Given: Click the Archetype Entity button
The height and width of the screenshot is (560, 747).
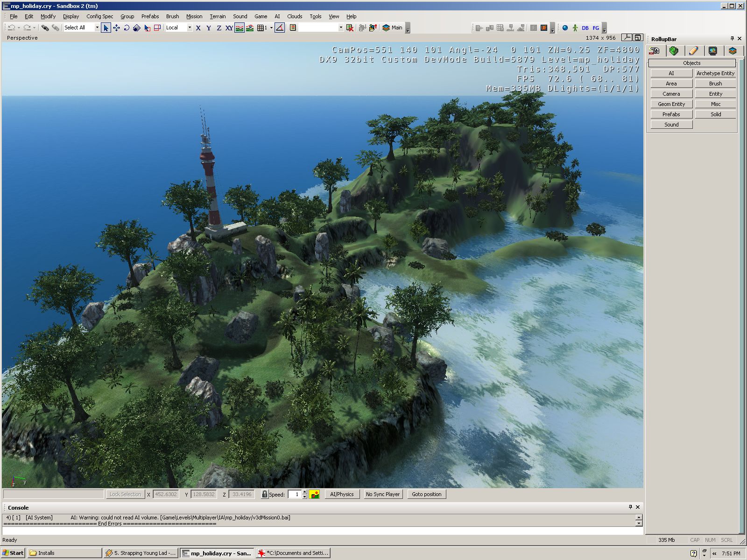Looking at the screenshot, I should (x=715, y=73).
